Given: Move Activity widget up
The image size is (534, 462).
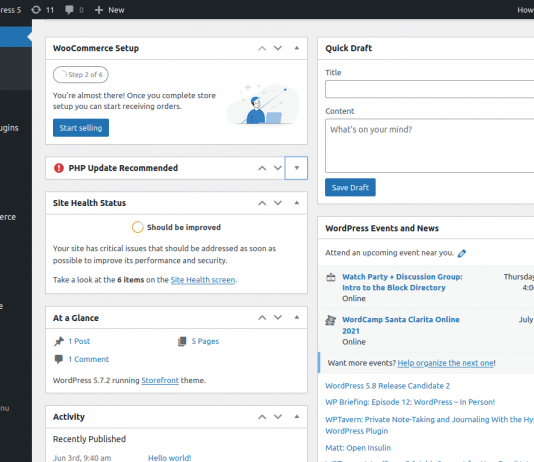Looking at the screenshot, I should [262, 417].
